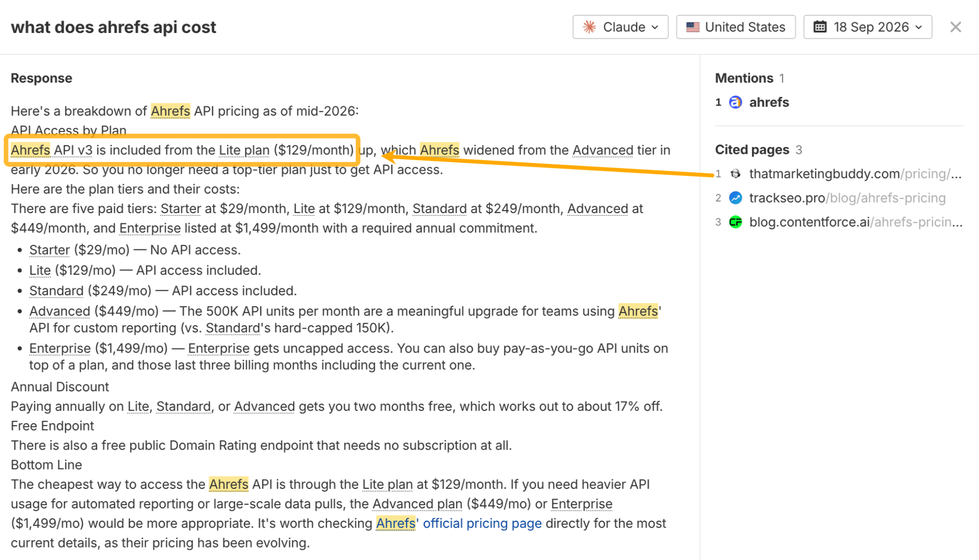Open the 18 Sep 2026 date picker
This screenshot has height=560, width=979.
pyautogui.click(x=868, y=27)
